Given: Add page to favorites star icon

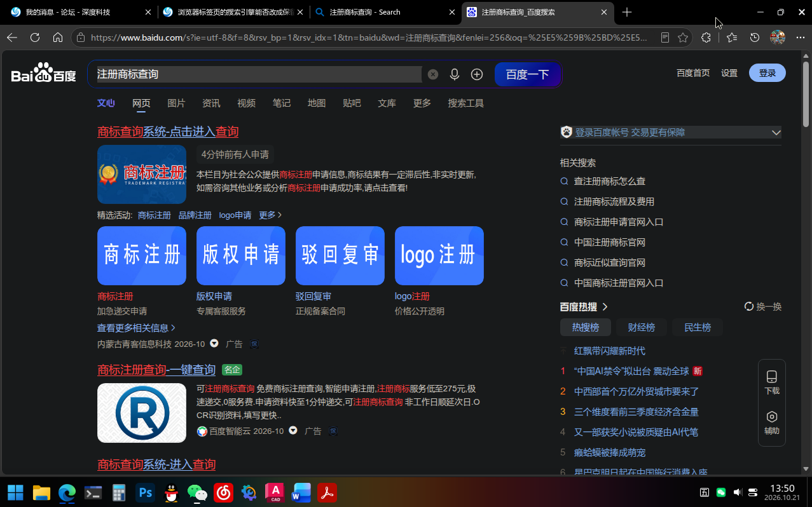Looking at the screenshot, I should [683, 37].
